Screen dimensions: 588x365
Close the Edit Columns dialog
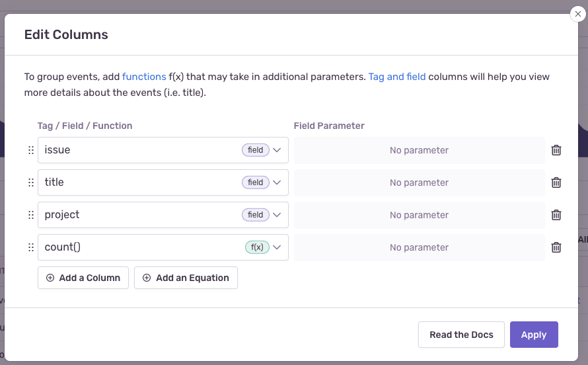click(578, 14)
